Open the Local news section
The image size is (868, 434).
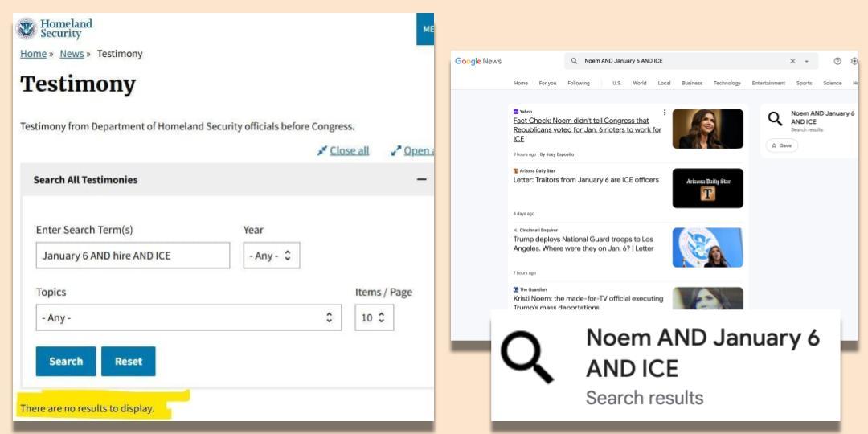[665, 83]
